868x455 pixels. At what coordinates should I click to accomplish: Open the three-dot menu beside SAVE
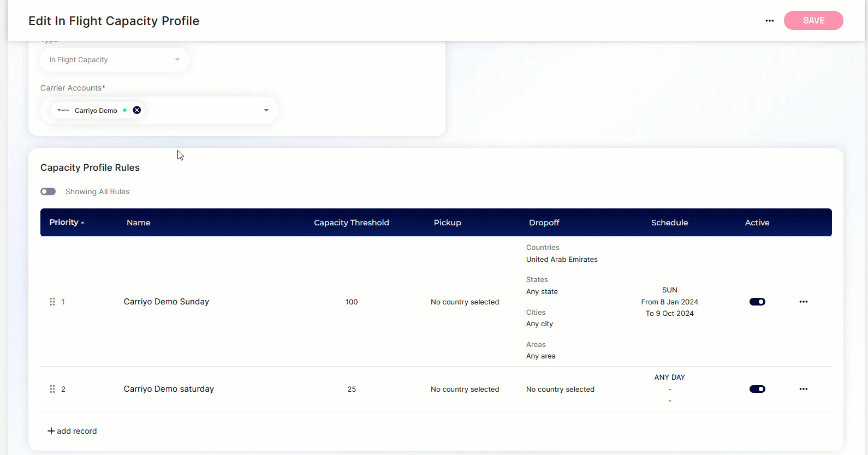click(x=769, y=21)
